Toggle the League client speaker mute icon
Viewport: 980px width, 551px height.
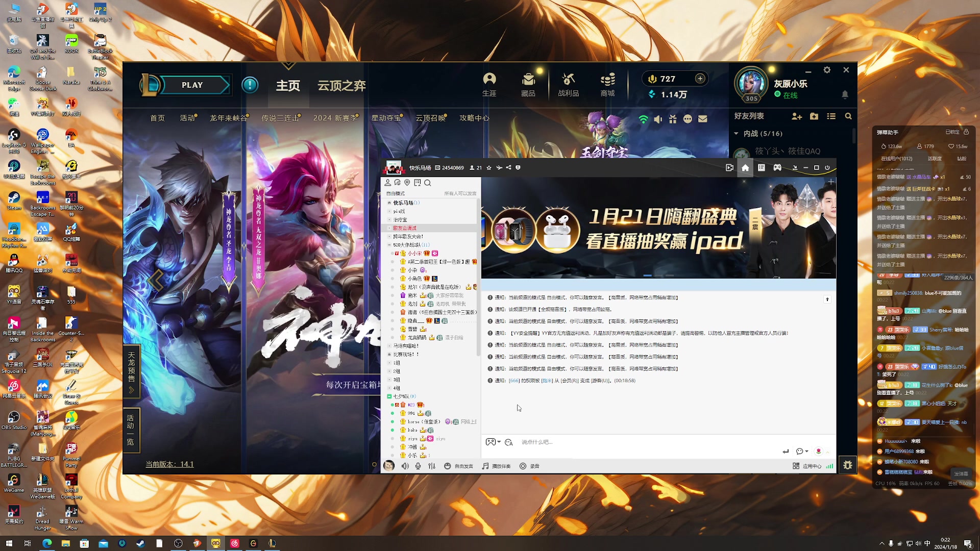coord(658,119)
